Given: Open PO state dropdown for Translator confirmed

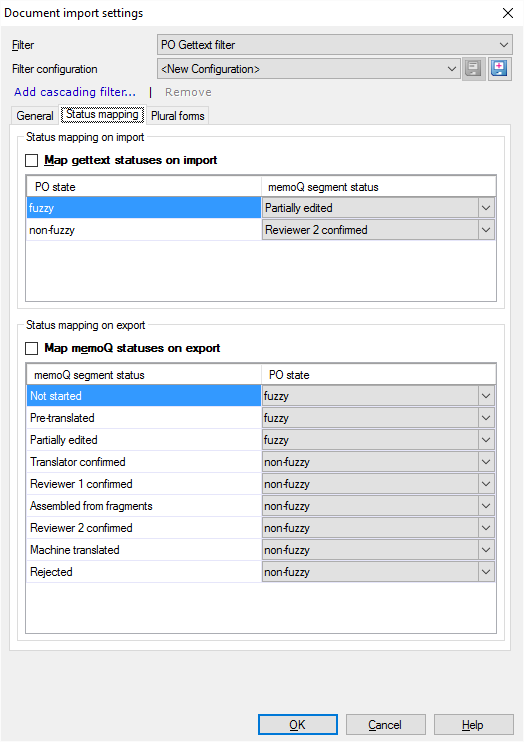Looking at the screenshot, I should tap(378, 462).
